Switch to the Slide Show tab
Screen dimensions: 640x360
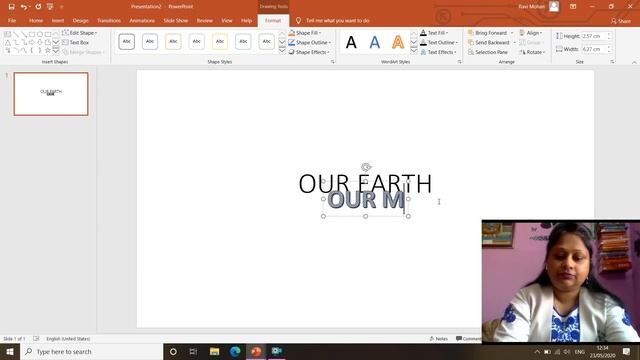click(x=176, y=20)
